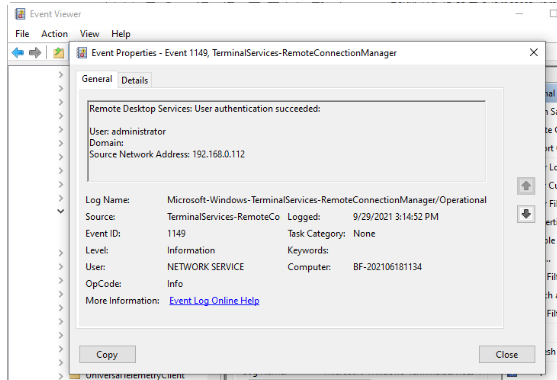This screenshot has height=380, width=557.
Task: Click the Event Properties dialog title text
Action: tap(244, 53)
